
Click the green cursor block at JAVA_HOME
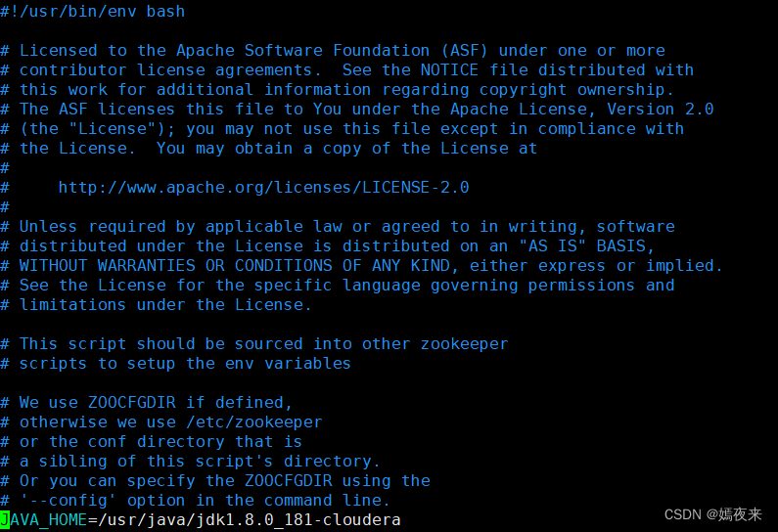(5, 519)
